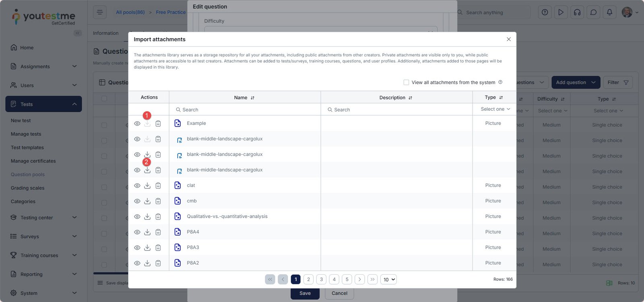Click clipboard icon for cmb attachment
This screenshot has height=302, width=644.
(158, 201)
